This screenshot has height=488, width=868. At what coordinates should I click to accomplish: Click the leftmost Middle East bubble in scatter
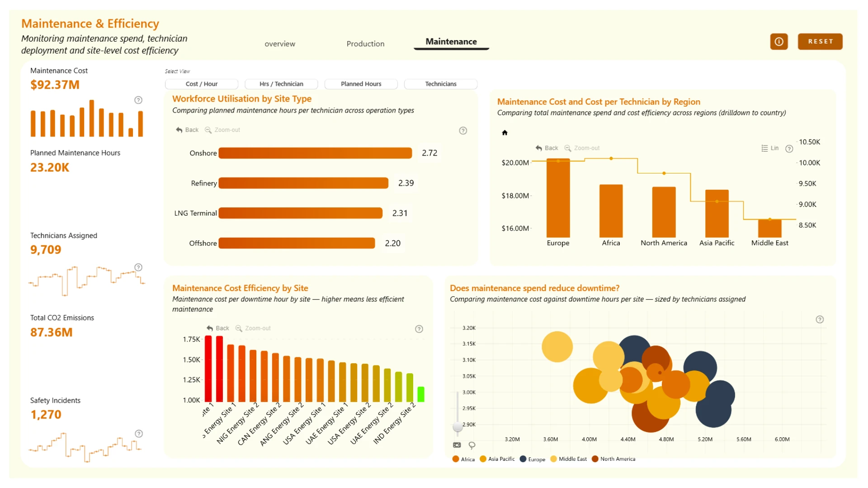[x=557, y=347]
